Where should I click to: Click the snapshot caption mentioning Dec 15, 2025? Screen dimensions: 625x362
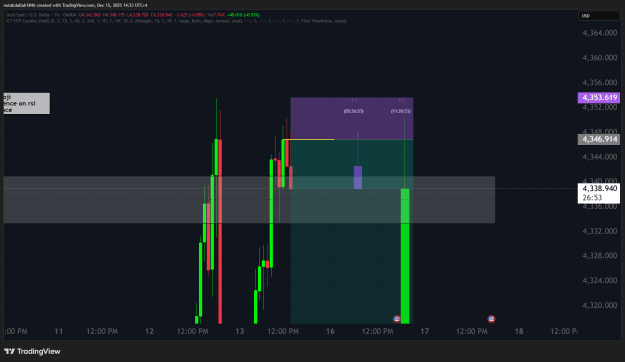coord(75,5)
